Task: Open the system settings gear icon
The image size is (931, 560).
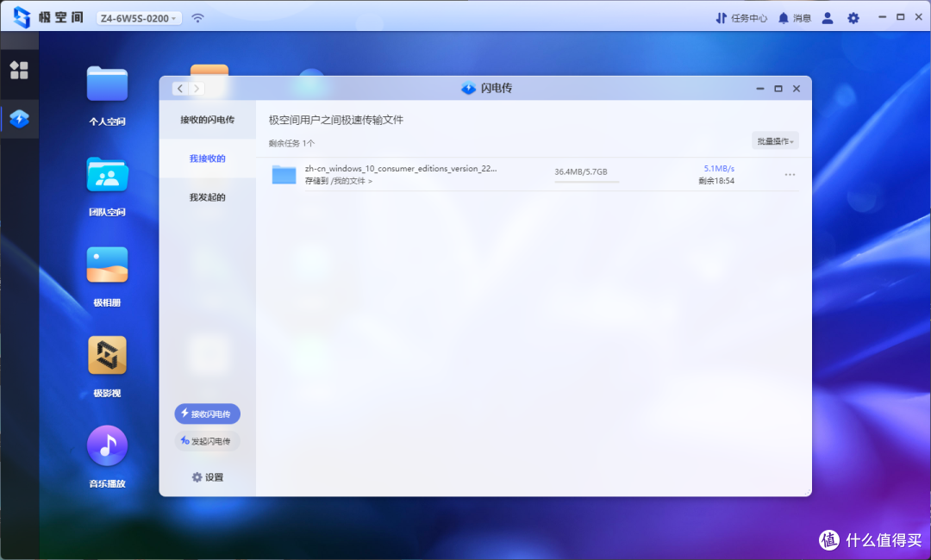Action: pyautogui.click(x=853, y=18)
